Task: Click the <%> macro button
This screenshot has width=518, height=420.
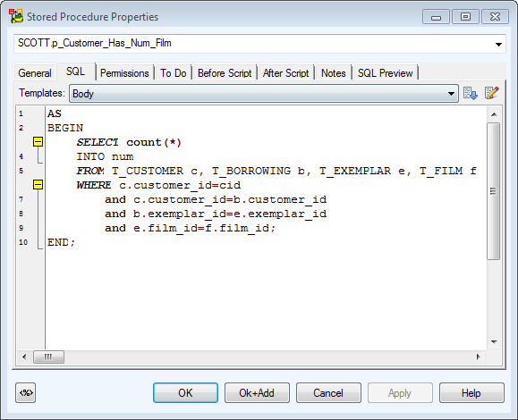Action: point(26,392)
